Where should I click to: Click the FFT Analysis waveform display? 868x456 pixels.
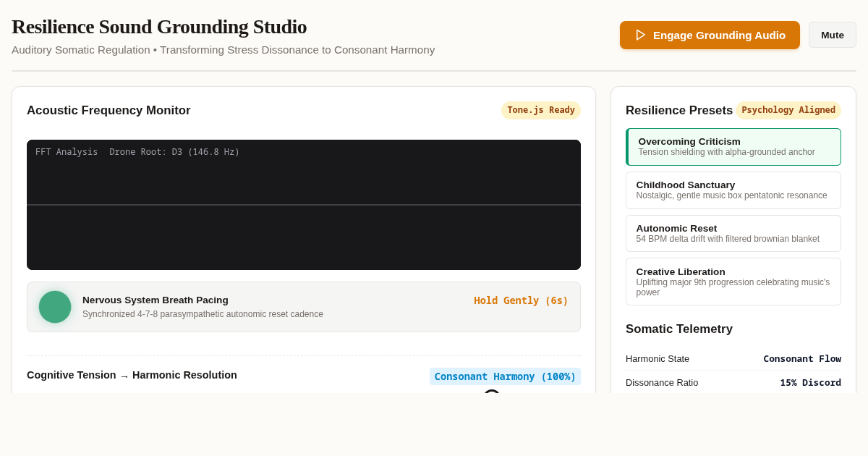(x=304, y=205)
